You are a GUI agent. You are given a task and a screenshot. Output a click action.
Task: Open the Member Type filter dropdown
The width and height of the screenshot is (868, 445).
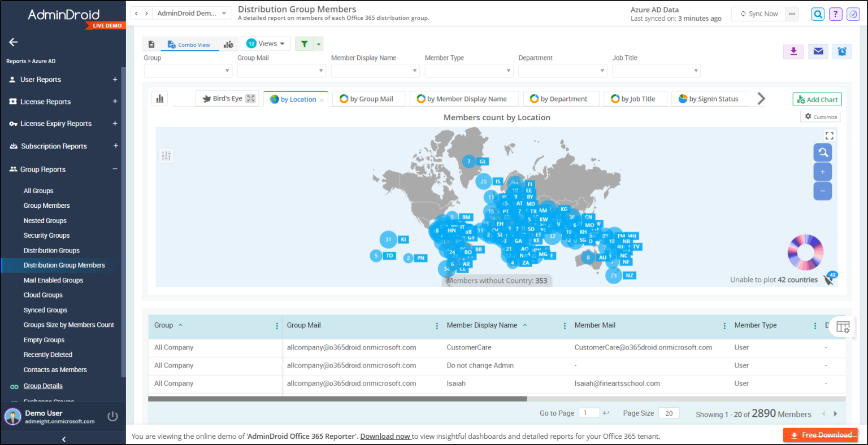coord(469,71)
